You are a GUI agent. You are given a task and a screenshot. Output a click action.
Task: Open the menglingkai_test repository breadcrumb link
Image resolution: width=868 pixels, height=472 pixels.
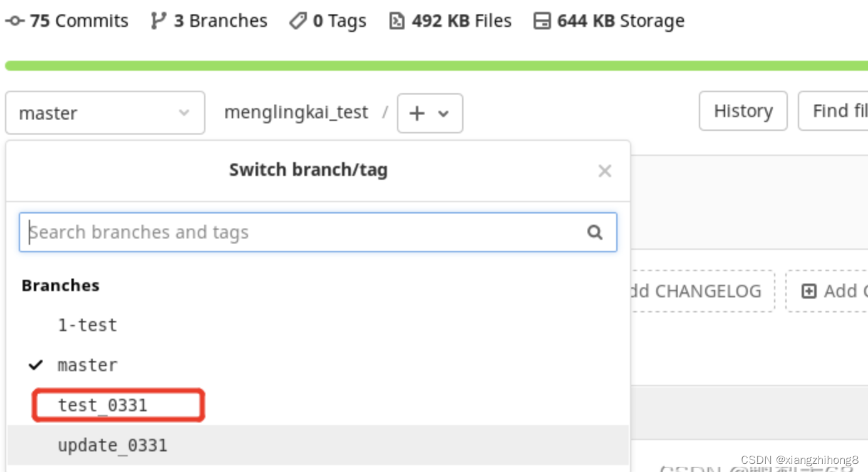pos(296,112)
